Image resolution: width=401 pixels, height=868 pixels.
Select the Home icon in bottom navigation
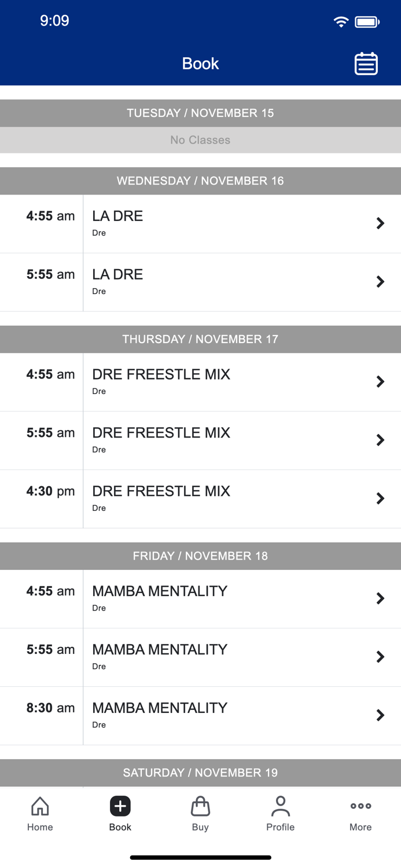tap(39, 806)
